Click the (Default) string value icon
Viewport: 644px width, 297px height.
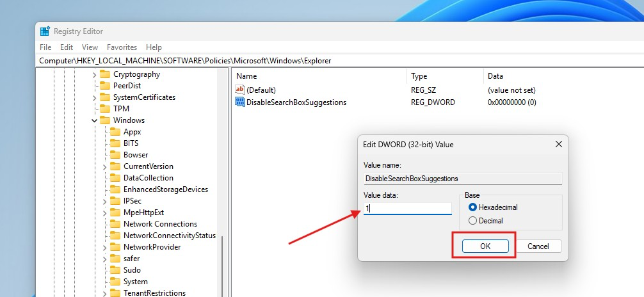tap(240, 90)
